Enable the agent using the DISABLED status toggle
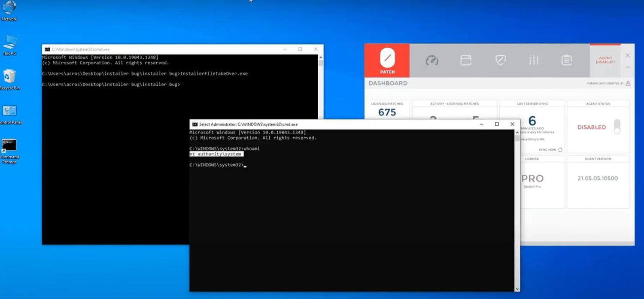 coord(617,127)
